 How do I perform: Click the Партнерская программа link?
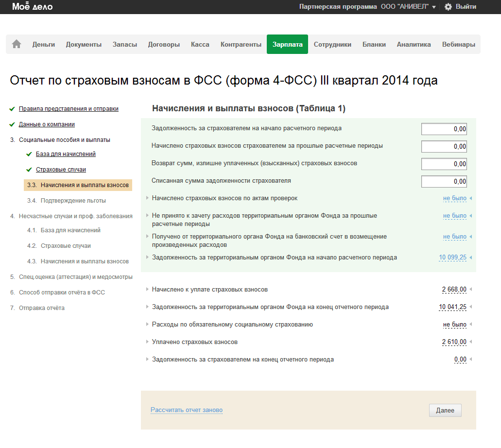338,7
